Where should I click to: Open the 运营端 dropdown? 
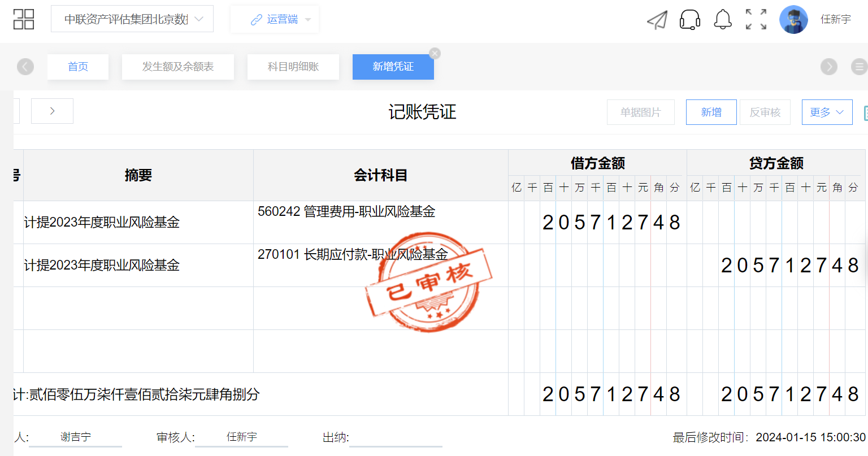[x=275, y=20]
